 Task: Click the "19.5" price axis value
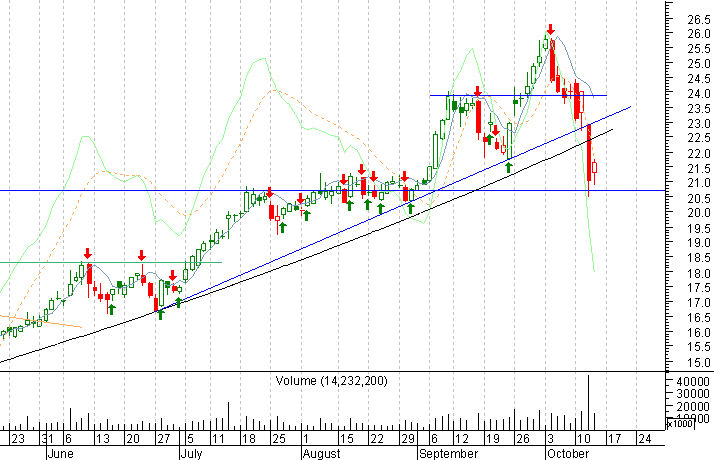tap(699, 228)
